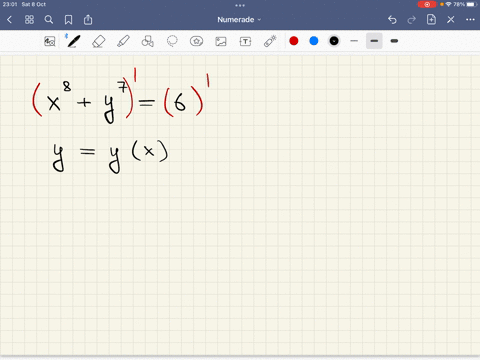Open the share and export menu
480x360 pixels.
(88, 20)
